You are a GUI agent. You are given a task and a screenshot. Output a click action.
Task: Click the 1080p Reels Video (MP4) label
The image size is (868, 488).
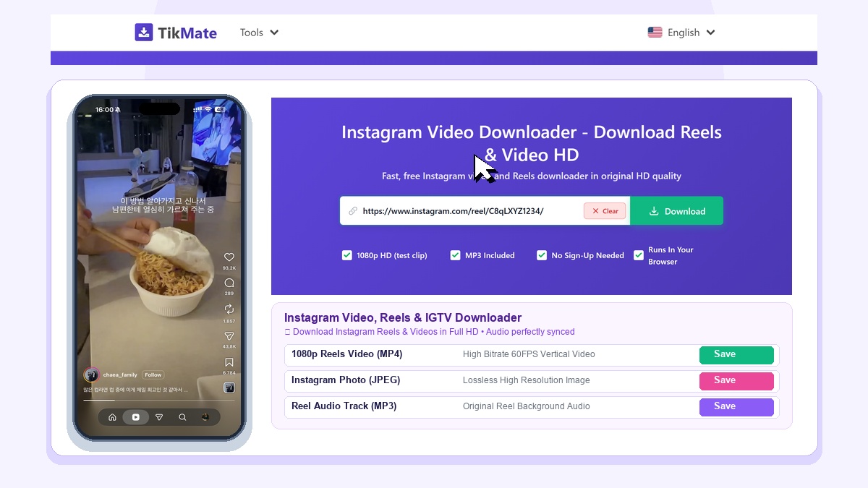(346, 354)
